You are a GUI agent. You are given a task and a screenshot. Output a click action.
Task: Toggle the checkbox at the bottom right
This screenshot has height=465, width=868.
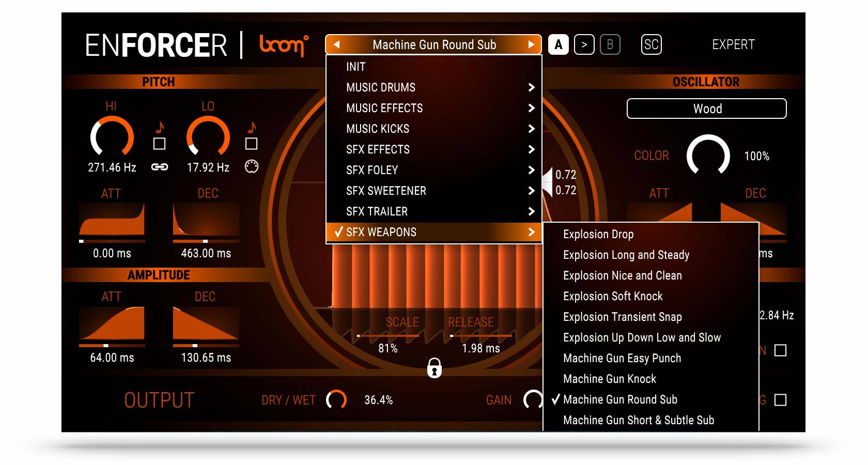point(780,400)
